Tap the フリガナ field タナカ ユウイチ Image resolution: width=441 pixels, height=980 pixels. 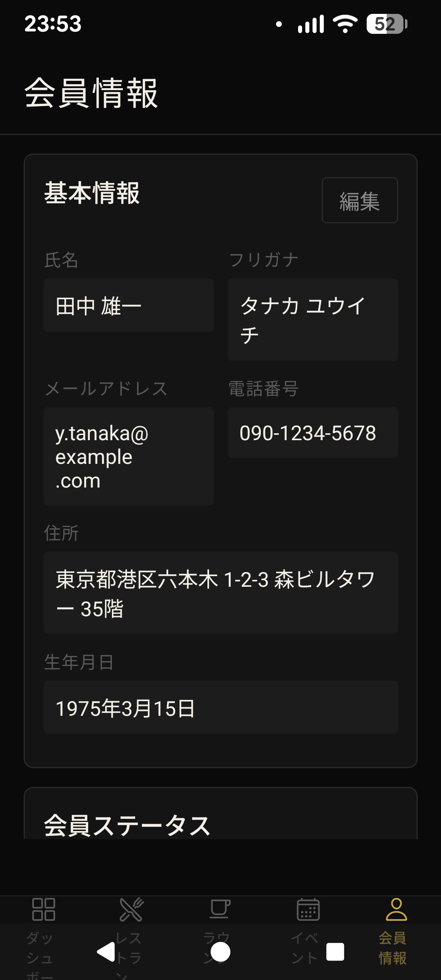pos(313,320)
